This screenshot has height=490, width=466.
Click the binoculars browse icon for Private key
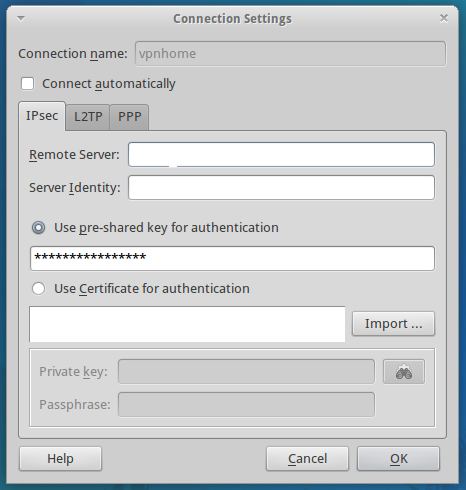tap(404, 372)
